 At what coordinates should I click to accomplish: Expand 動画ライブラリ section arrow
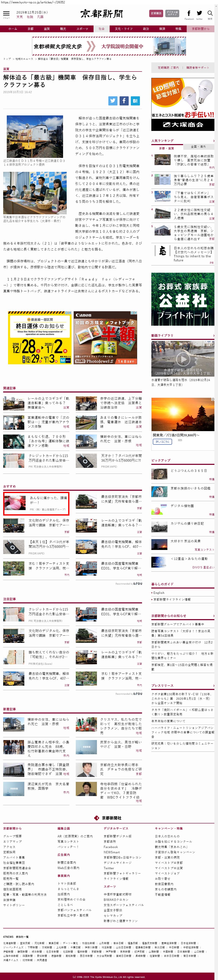click(213, 336)
